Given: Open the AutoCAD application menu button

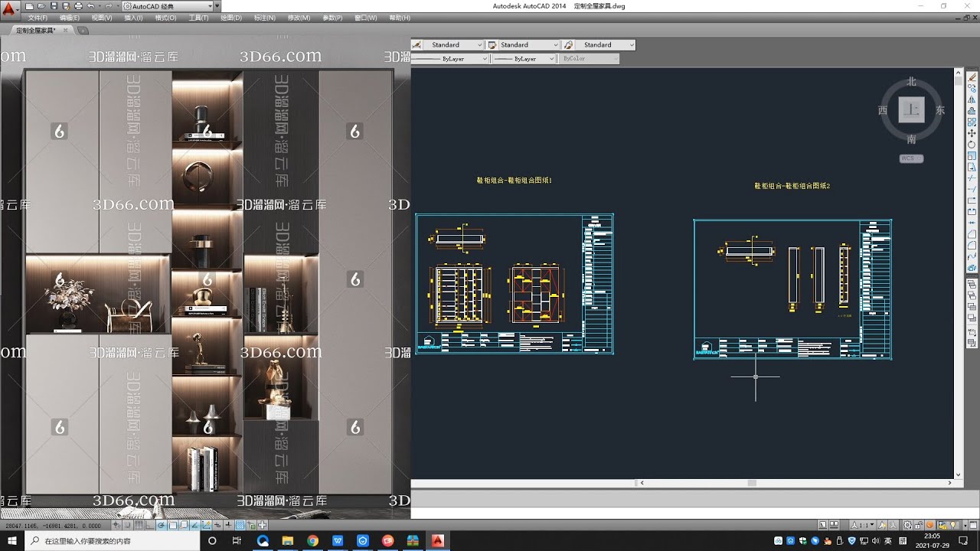Looking at the screenshot, I should click(x=10, y=10).
